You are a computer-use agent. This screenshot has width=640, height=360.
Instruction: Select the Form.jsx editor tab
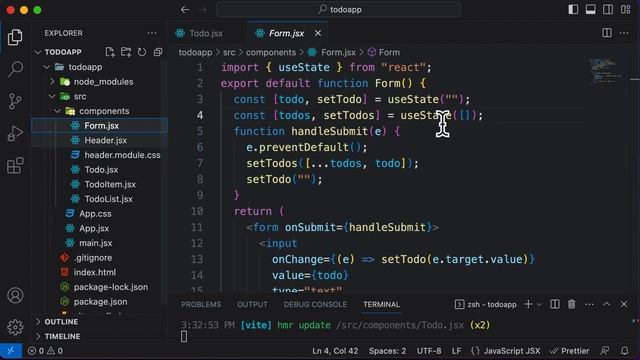point(286,33)
